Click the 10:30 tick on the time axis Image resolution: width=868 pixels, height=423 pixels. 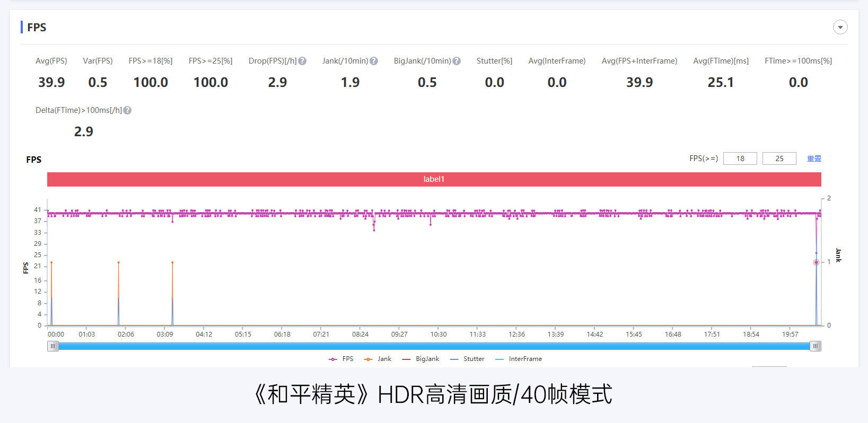[x=439, y=334]
